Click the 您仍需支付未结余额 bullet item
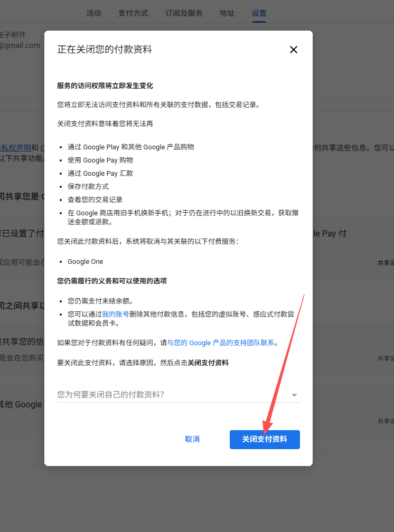The width and height of the screenshot is (394, 532). (x=99, y=301)
